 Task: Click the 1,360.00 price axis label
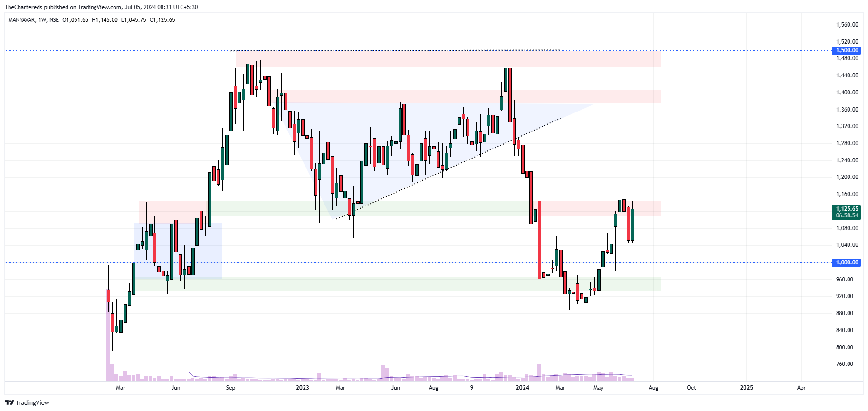[x=847, y=110]
